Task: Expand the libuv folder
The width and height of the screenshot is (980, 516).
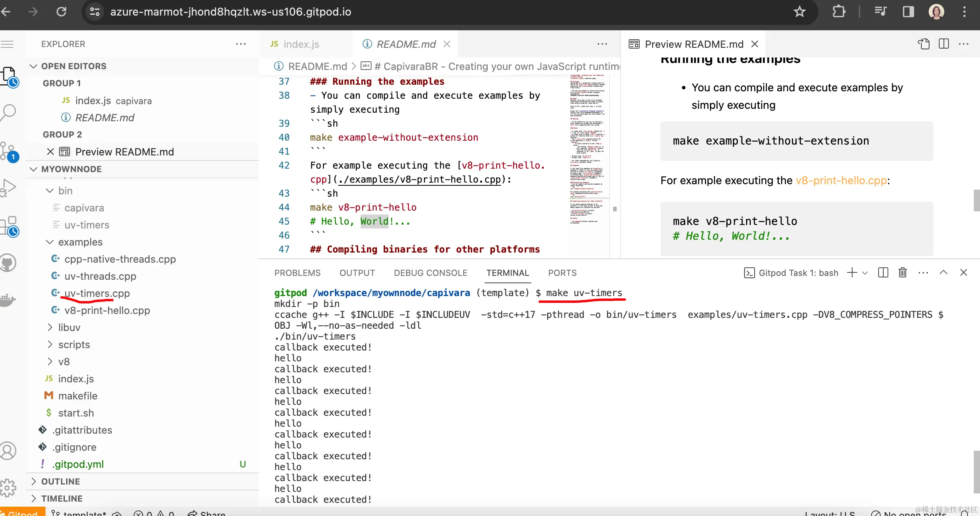Action: pyautogui.click(x=50, y=328)
